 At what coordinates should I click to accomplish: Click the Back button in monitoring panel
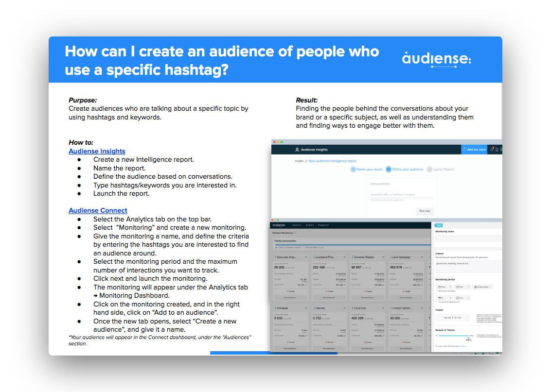439,225
